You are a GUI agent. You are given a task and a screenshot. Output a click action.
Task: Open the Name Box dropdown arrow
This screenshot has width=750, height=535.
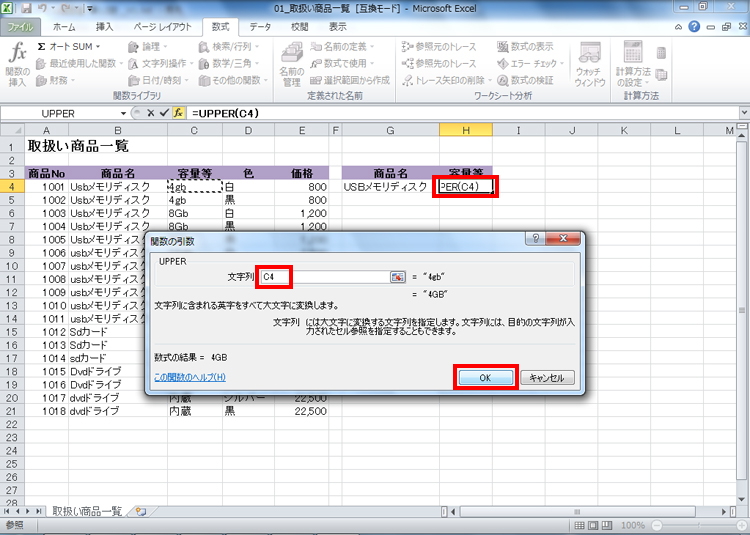coord(123,113)
